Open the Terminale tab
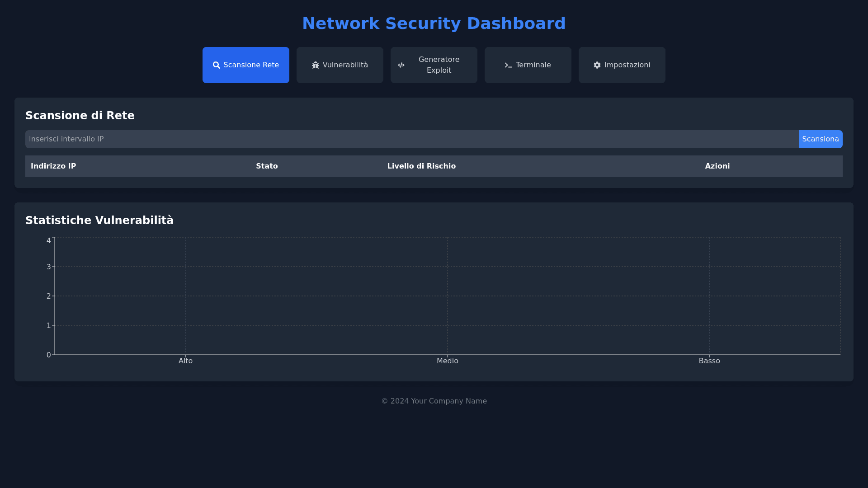The image size is (868, 488). (528, 65)
